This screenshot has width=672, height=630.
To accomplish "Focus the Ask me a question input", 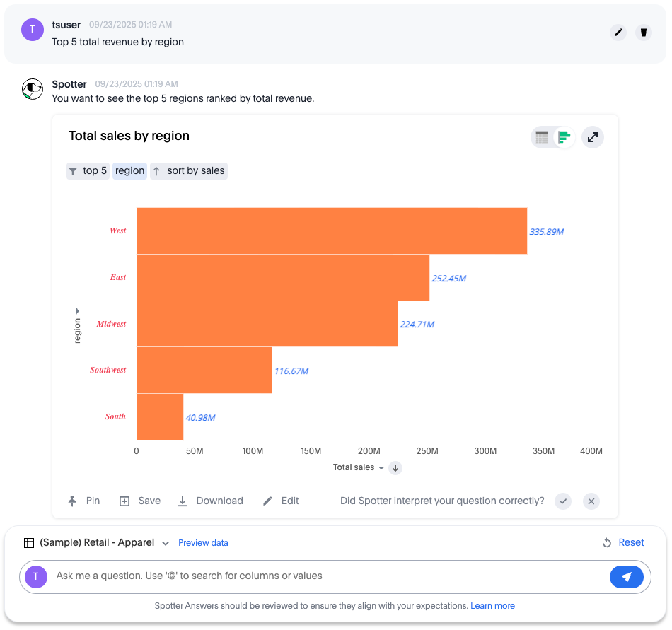I will click(x=325, y=576).
